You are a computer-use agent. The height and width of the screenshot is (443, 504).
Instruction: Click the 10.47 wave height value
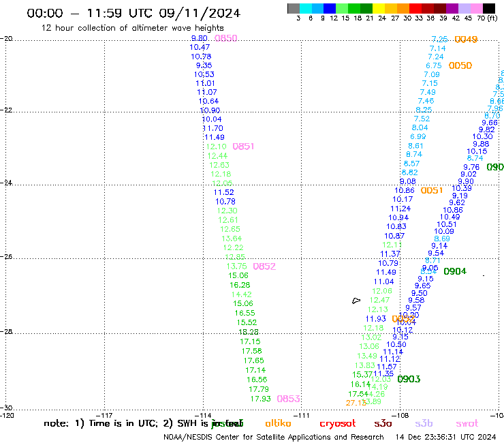coord(200,47)
